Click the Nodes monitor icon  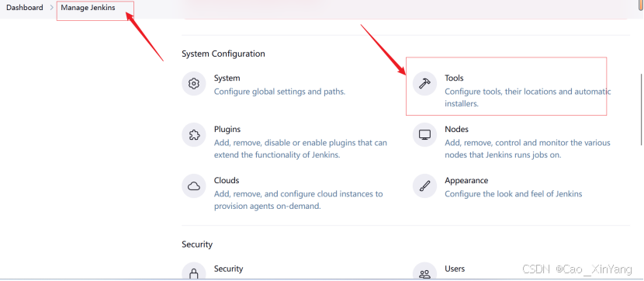424,135
